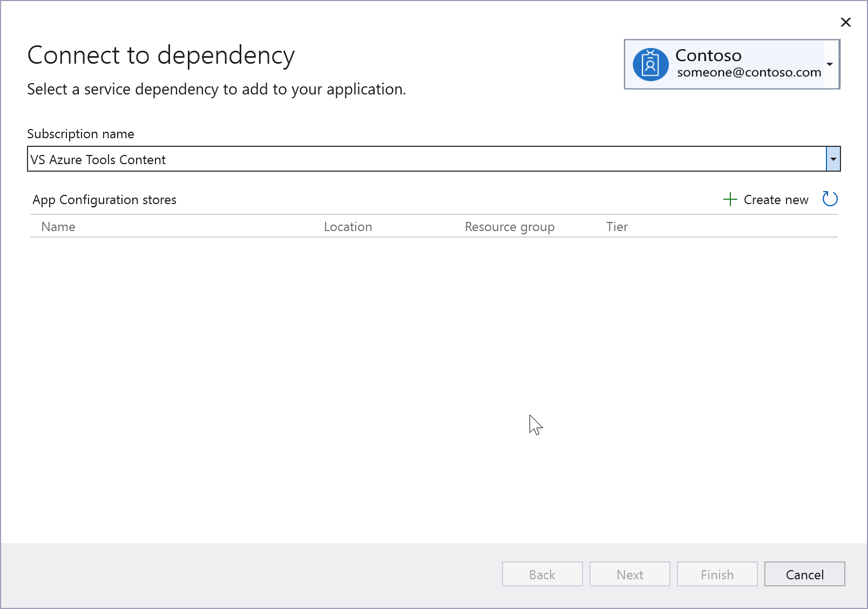The width and height of the screenshot is (868, 609).
Task: Click the Subscription name label
Action: (x=81, y=134)
